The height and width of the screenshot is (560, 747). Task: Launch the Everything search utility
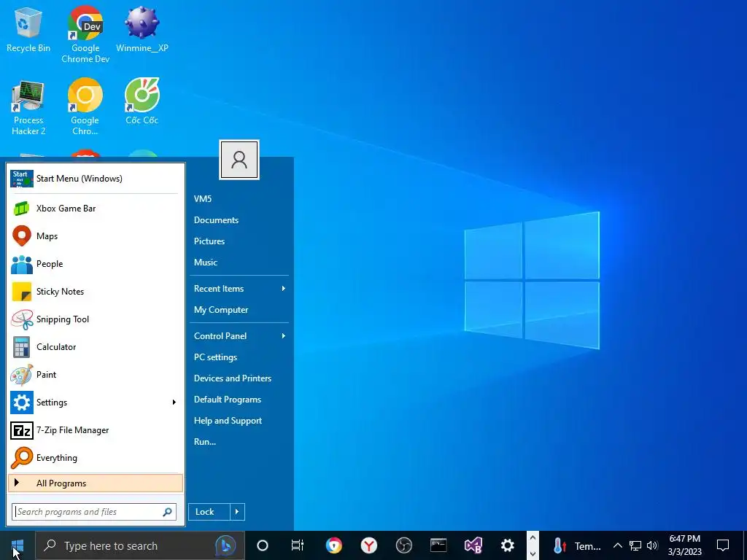point(96,458)
